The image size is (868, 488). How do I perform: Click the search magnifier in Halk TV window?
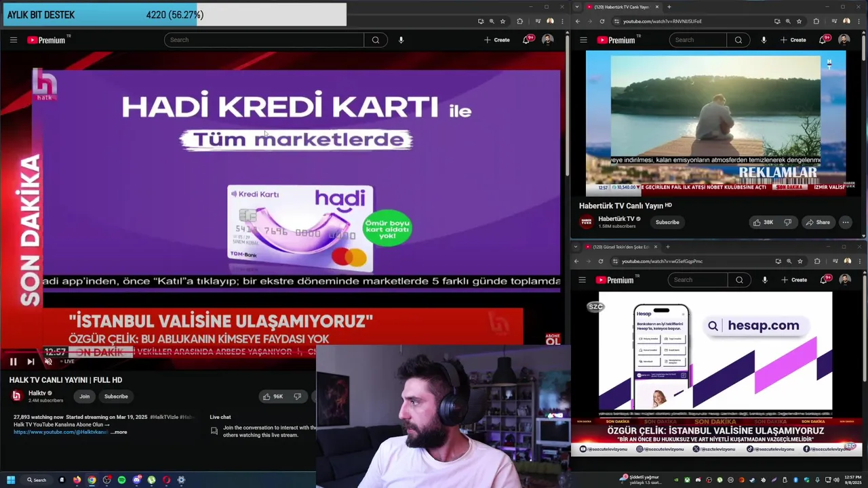(x=376, y=40)
